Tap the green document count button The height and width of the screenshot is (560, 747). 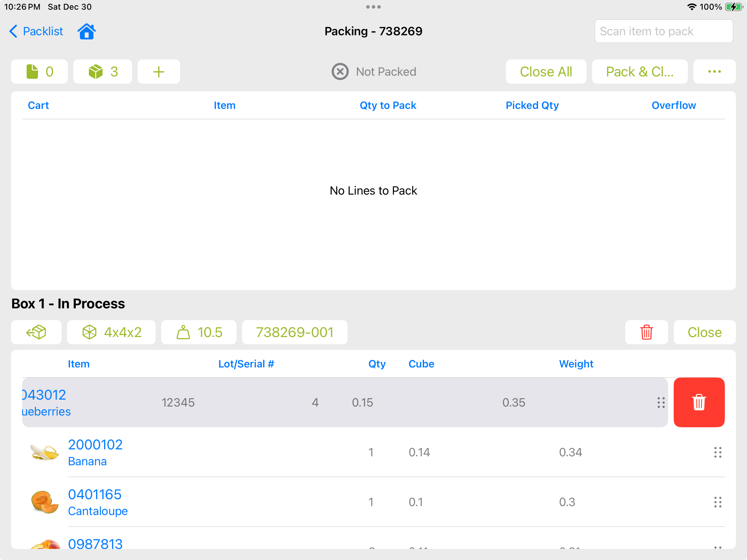(39, 72)
